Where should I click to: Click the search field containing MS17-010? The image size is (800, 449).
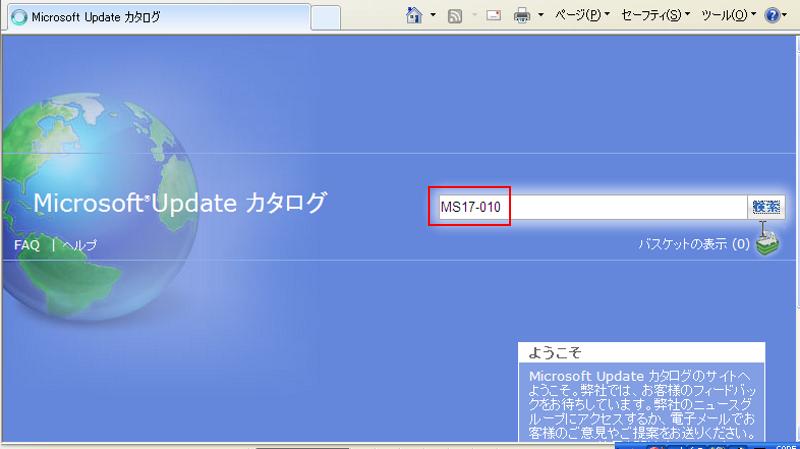point(592,207)
